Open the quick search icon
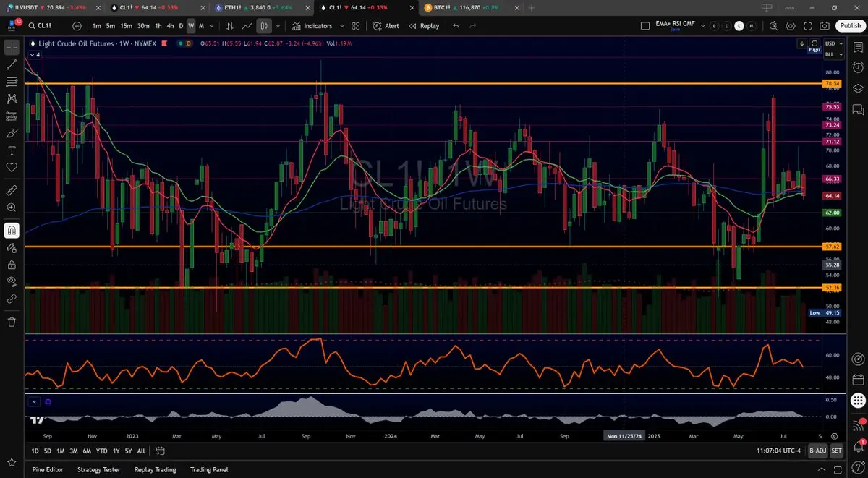The height and width of the screenshot is (478, 868). click(773, 26)
